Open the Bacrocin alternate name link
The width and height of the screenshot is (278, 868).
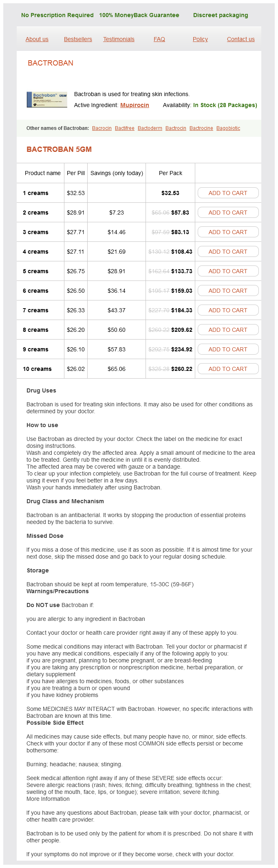(102, 128)
